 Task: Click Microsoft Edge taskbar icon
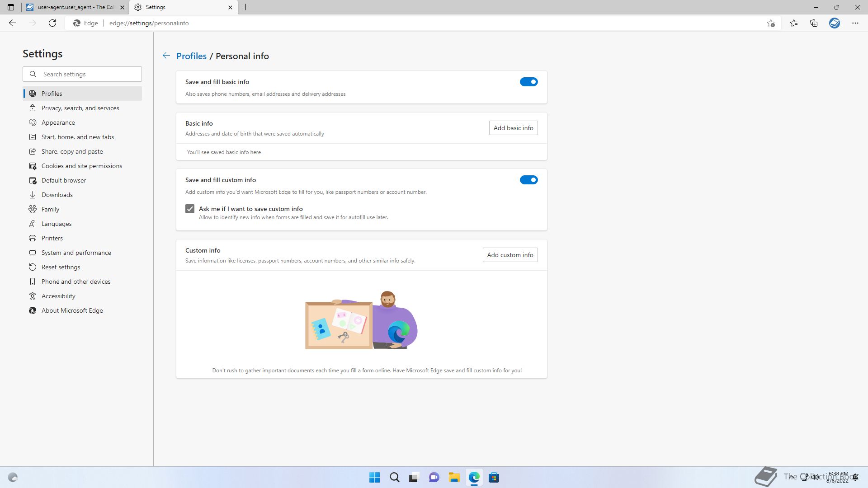click(474, 477)
